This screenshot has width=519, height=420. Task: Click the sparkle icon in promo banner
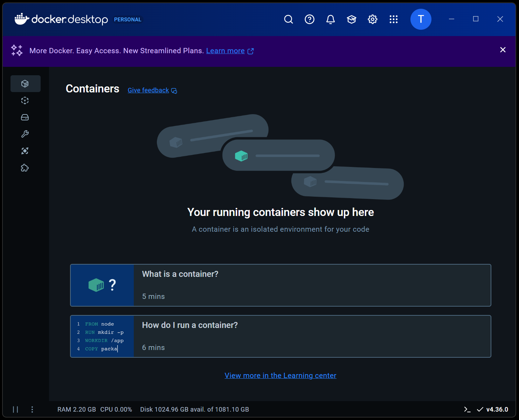(17, 50)
